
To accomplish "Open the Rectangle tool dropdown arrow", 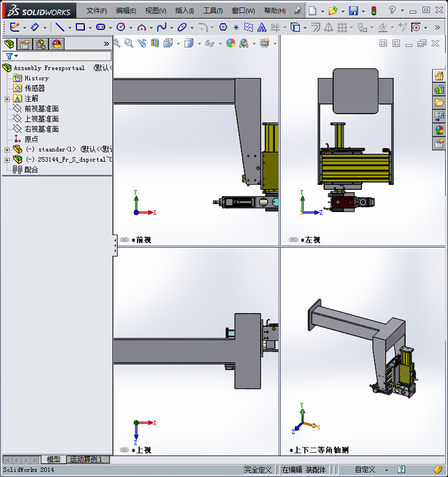I will [x=90, y=28].
